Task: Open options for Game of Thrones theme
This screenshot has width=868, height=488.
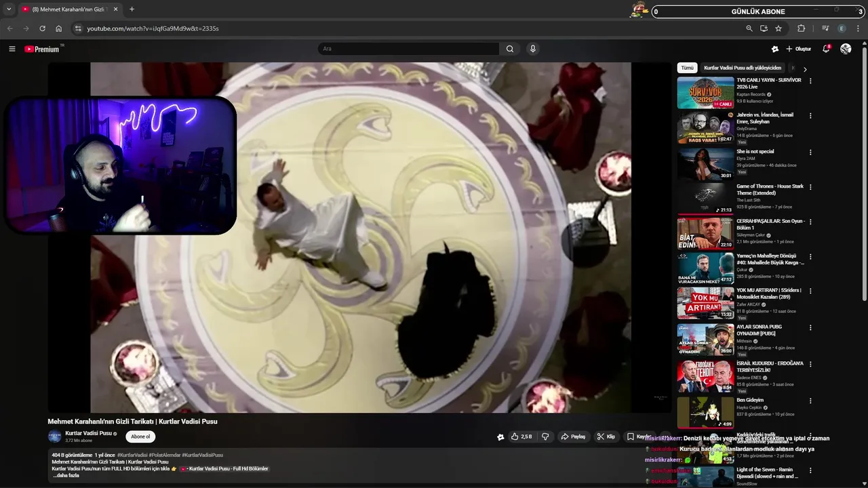Action: click(810, 187)
